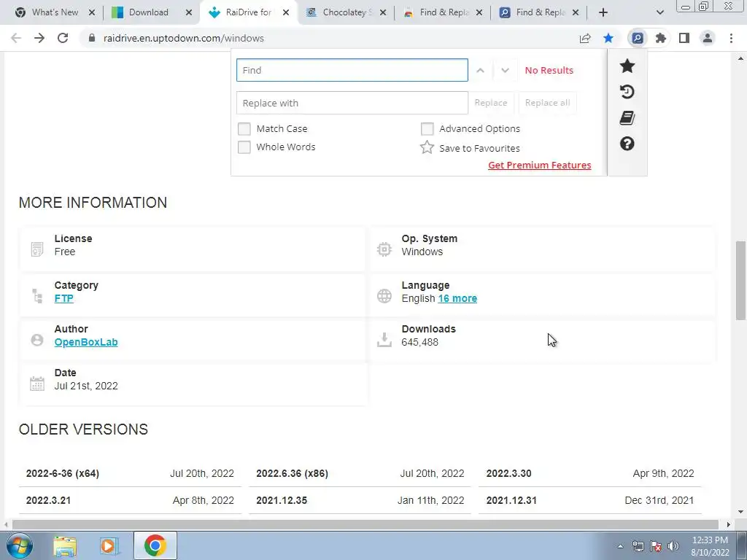Focus the Replace with input field

[352, 103]
